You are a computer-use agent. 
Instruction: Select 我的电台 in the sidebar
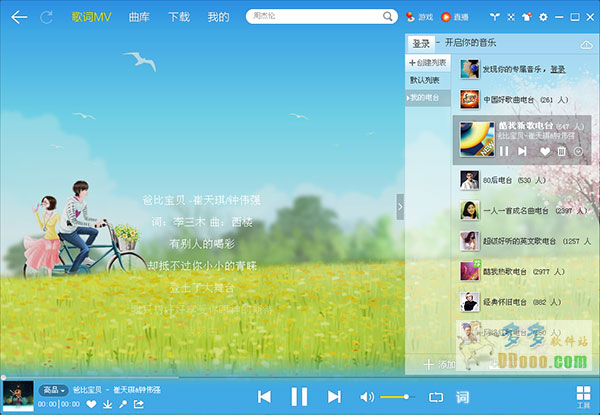point(428,98)
